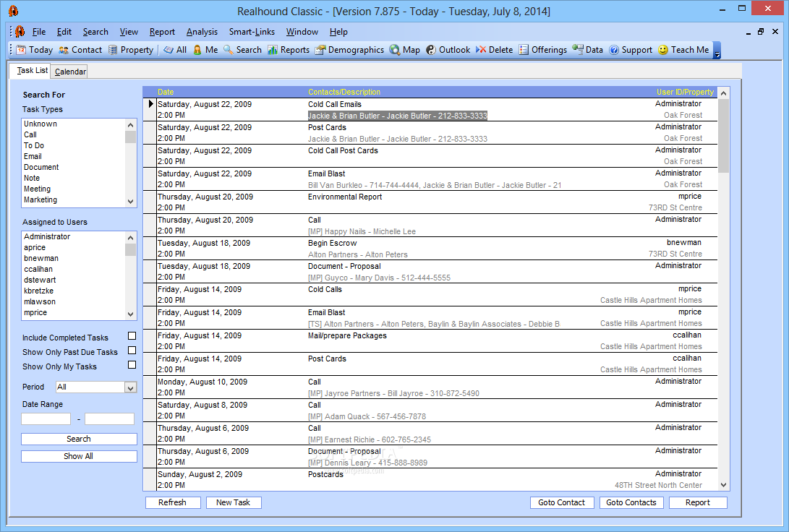Click the Goto Contacts button

(631, 502)
